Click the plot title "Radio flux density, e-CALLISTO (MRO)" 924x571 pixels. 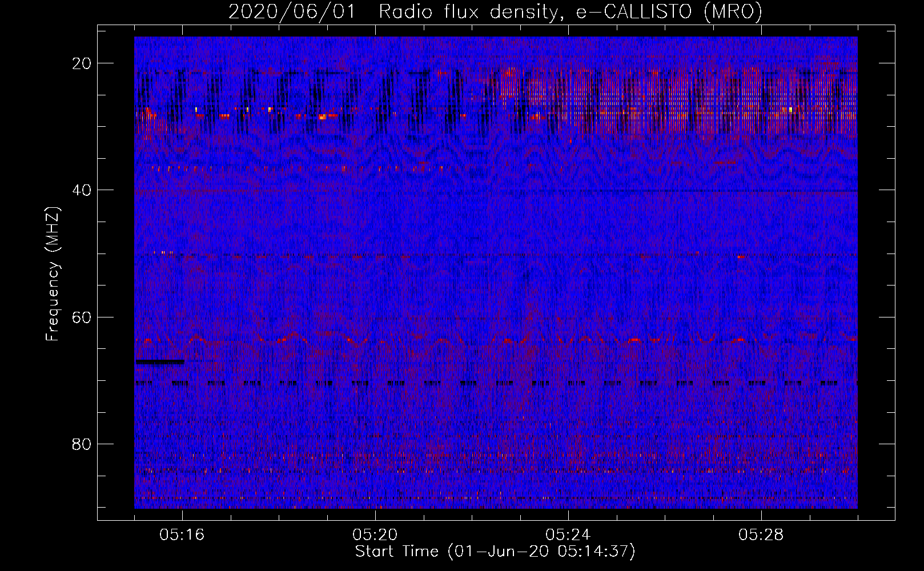pyautogui.click(x=570, y=11)
